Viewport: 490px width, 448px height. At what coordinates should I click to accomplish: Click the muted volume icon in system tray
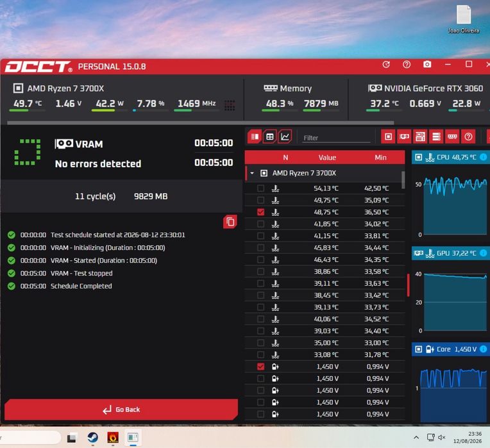[441, 437]
